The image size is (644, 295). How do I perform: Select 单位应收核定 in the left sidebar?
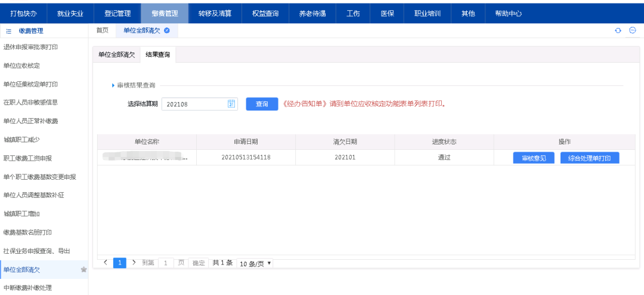22,65
